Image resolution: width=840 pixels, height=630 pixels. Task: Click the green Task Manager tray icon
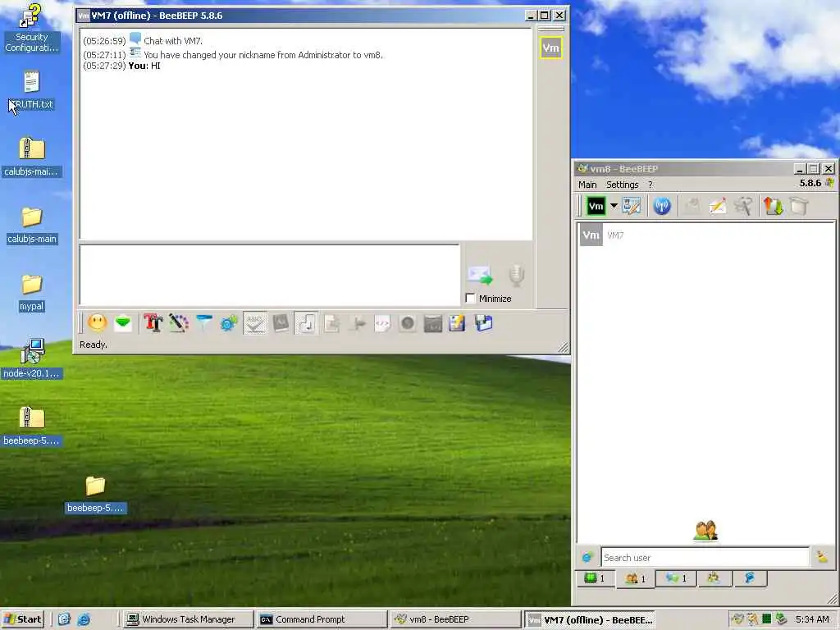click(x=766, y=619)
